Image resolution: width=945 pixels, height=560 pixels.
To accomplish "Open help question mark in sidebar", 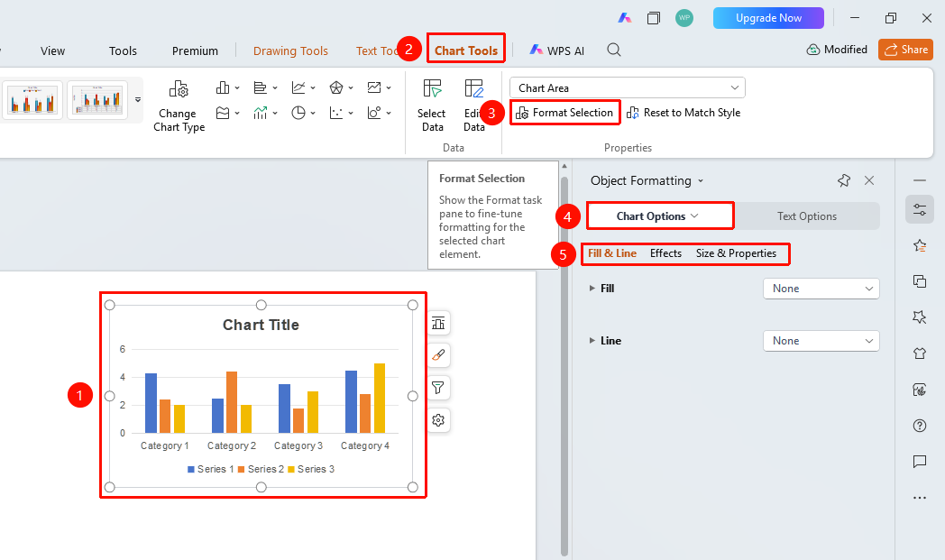I will 920,426.
